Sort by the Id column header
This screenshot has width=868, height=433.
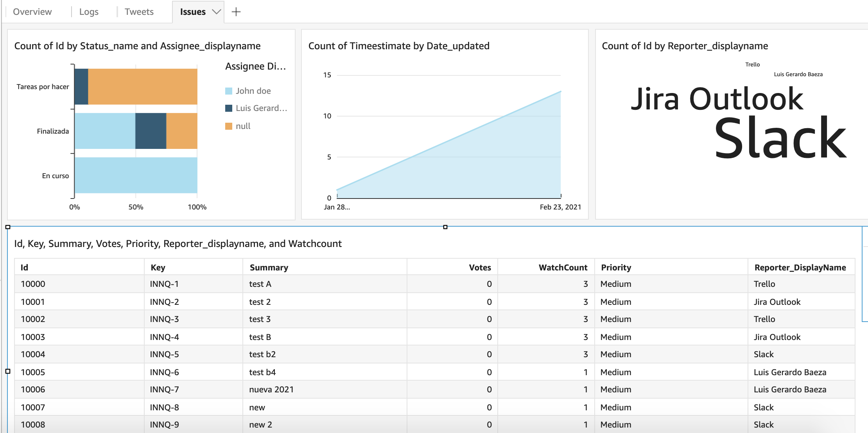pyautogui.click(x=24, y=267)
